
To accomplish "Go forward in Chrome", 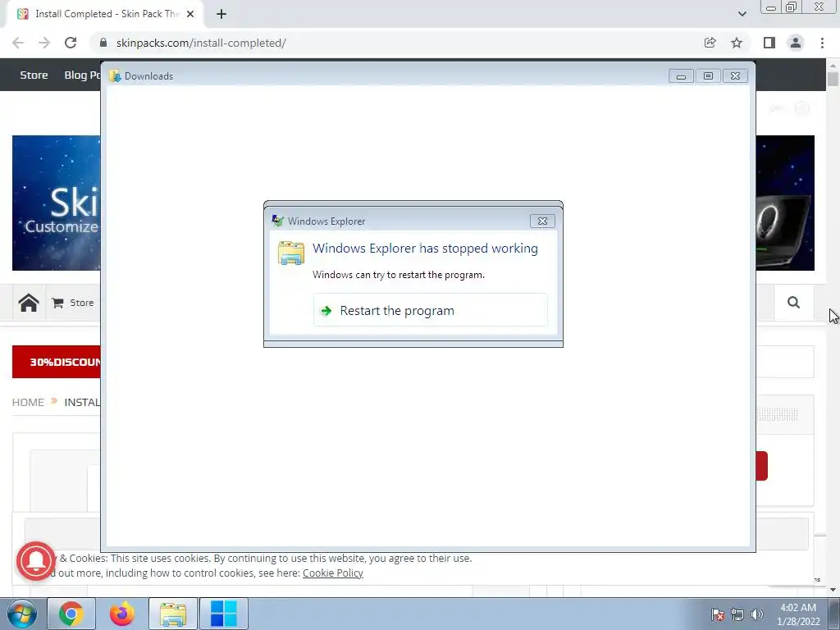I will pos(44,43).
